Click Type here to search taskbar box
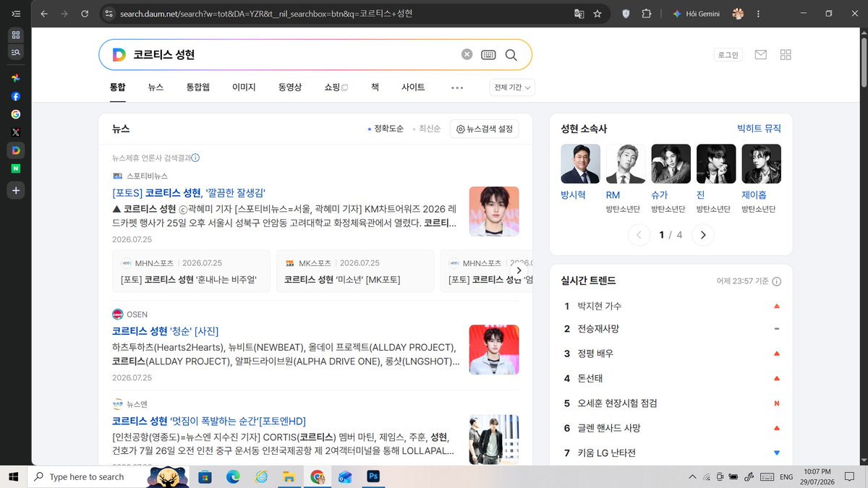Screen dimensions: 868x488 click(87, 476)
